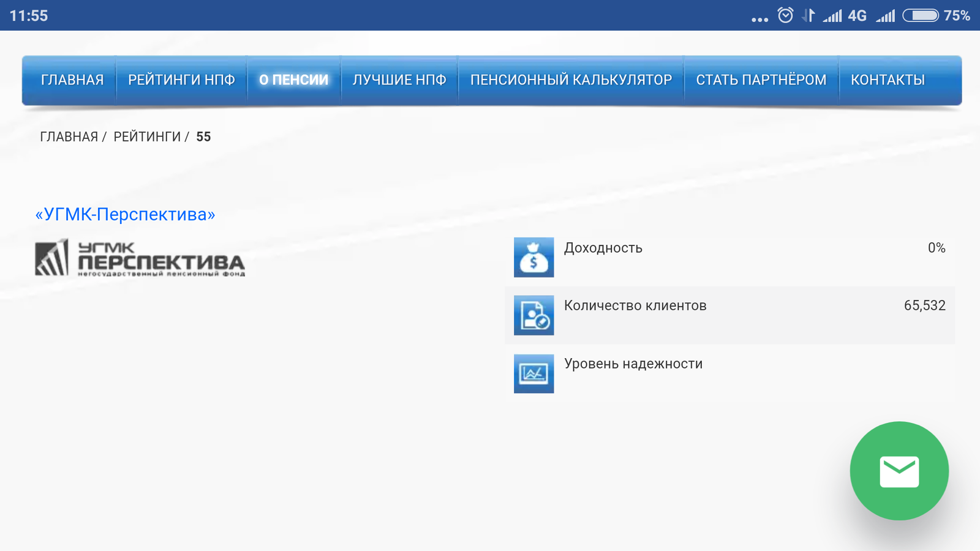Tap the 11:55 clock in status bar

29,16
